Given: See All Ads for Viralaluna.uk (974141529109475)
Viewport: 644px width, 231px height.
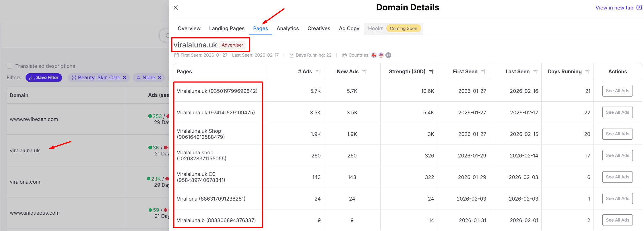Looking at the screenshot, I should click(618, 112).
